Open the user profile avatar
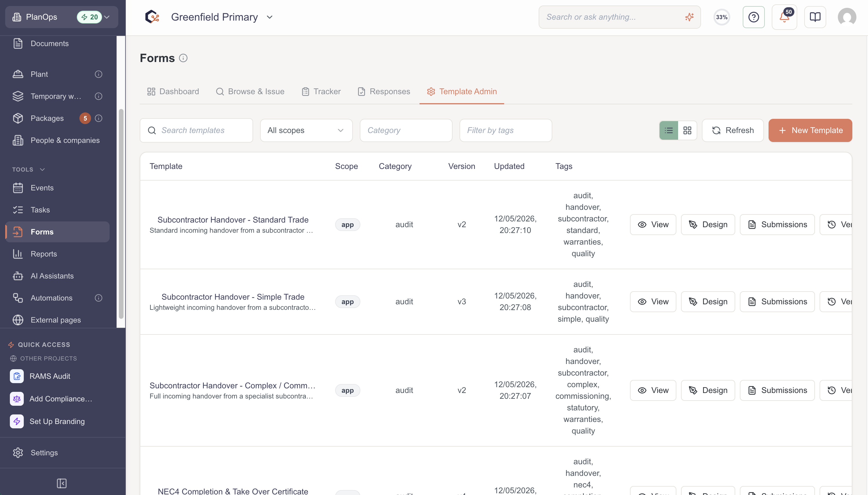This screenshot has width=868, height=495. tap(847, 17)
